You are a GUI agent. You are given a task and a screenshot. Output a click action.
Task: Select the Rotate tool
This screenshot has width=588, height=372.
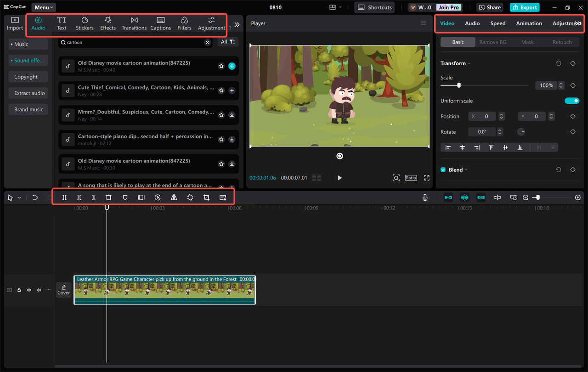click(190, 197)
